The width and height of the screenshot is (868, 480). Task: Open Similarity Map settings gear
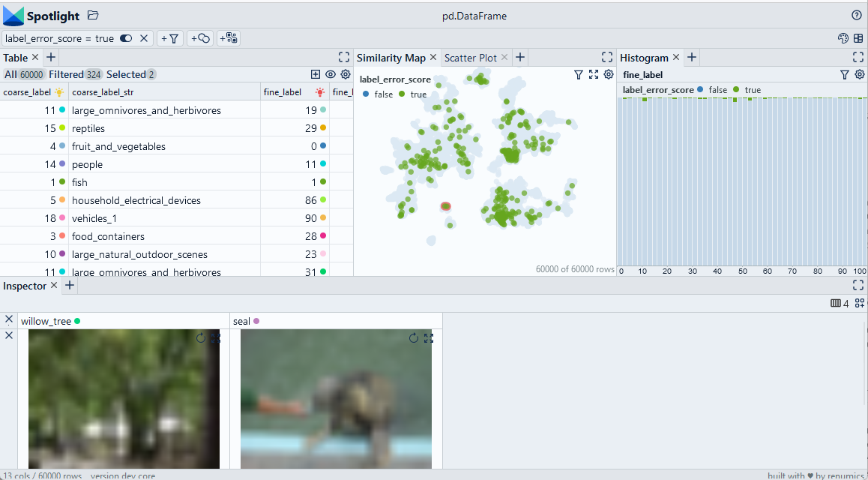pyautogui.click(x=609, y=74)
